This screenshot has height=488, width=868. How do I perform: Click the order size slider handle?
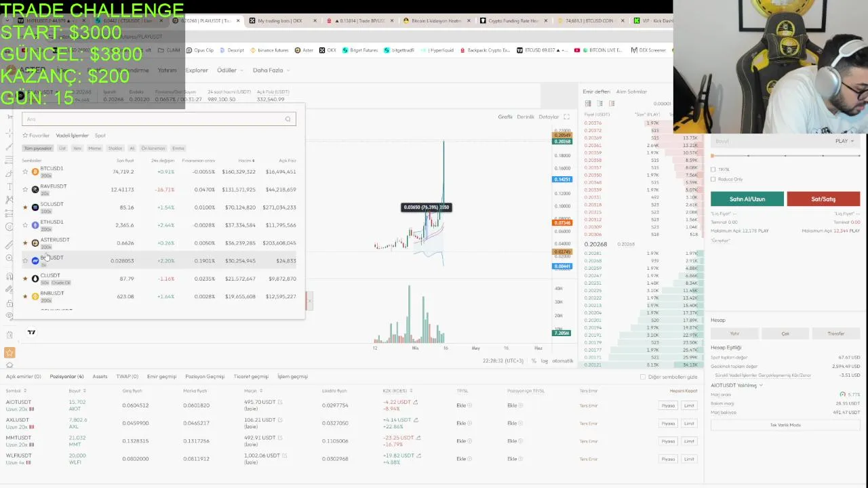[713, 156]
